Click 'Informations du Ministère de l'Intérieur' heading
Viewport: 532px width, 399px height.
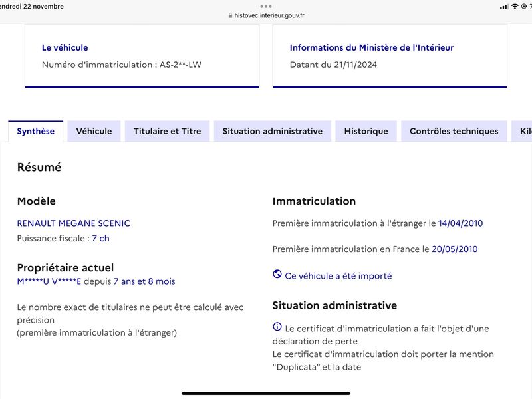pyautogui.click(x=372, y=47)
